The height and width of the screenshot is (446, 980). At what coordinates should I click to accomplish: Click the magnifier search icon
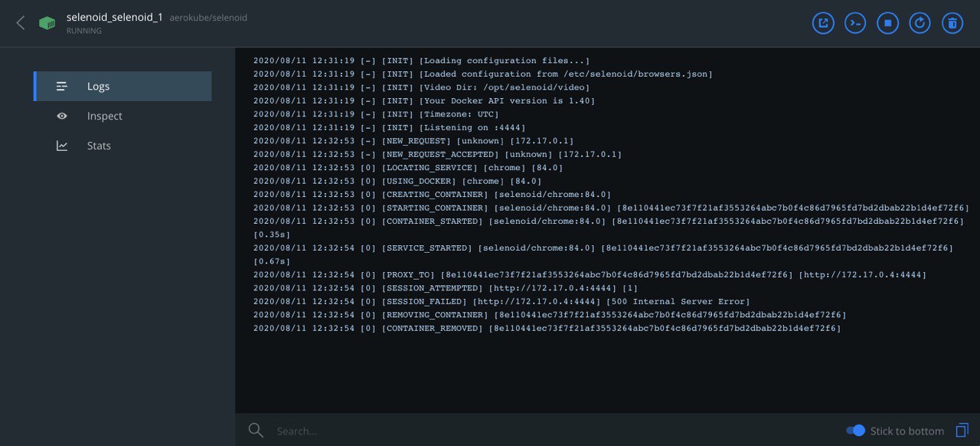(x=256, y=430)
